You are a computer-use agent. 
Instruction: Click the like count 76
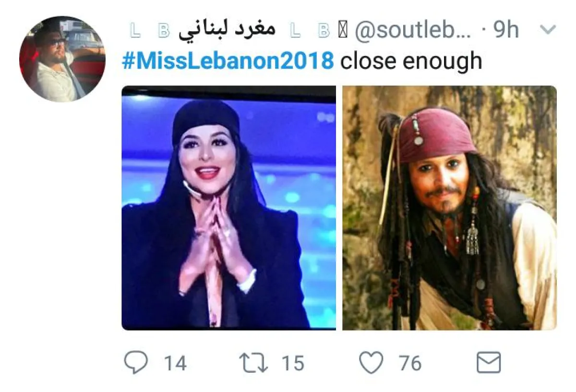click(410, 363)
